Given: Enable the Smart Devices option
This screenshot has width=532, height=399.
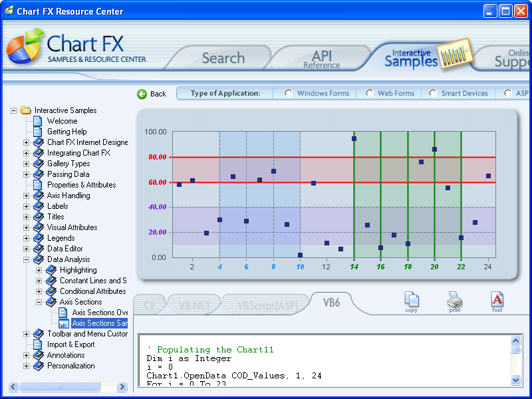Looking at the screenshot, I should point(433,93).
